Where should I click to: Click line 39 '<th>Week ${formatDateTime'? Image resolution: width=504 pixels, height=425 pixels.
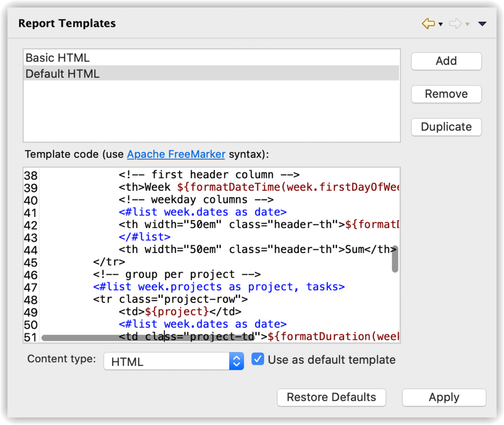(x=259, y=187)
